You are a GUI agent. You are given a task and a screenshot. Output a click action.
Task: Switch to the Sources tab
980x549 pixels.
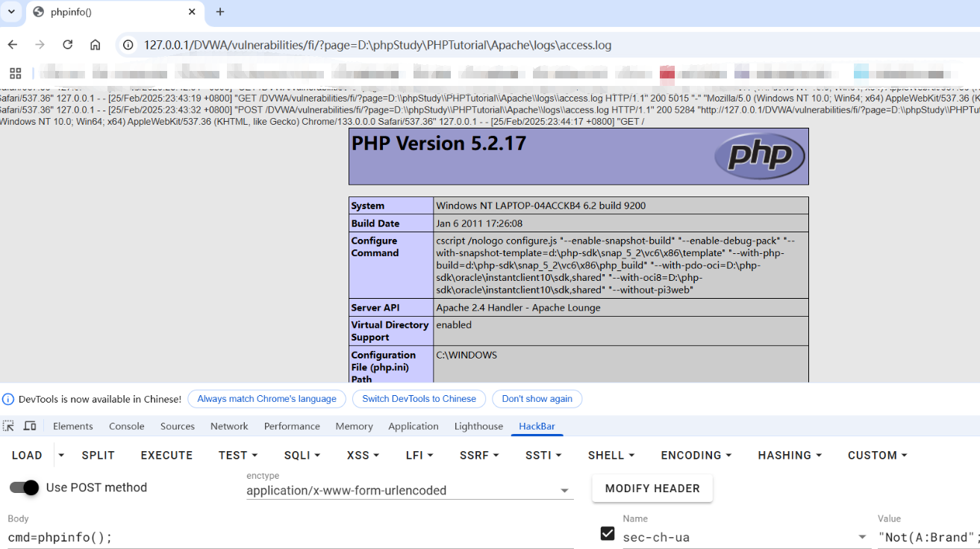[178, 426]
